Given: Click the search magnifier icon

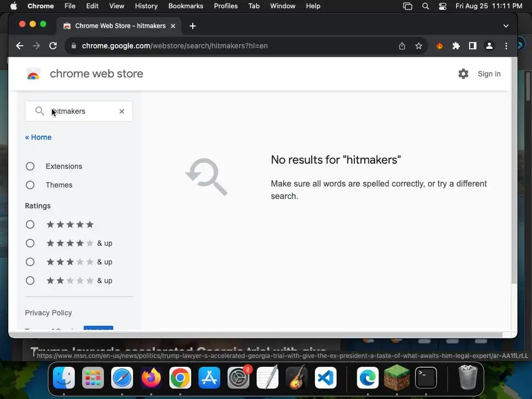Looking at the screenshot, I should point(39,111).
